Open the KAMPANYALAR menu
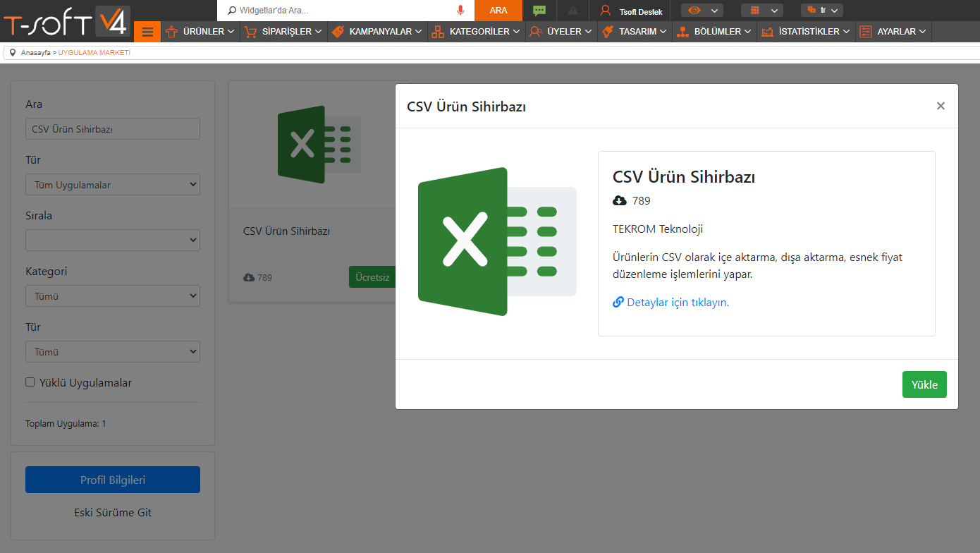Viewport: 980px width, 553px height. [x=377, y=32]
